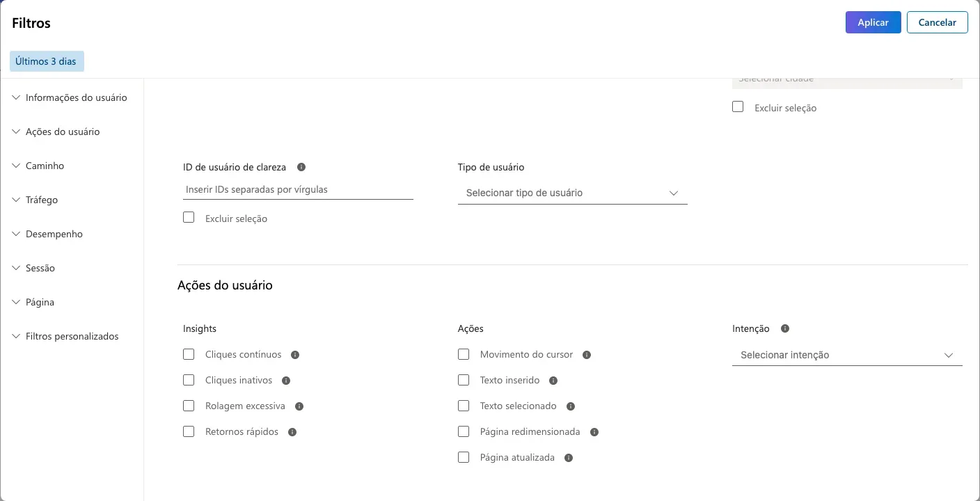The height and width of the screenshot is (501, 980).
Task: Expand Ações do usuário sidebar item
Action: [x=56, y=132]
